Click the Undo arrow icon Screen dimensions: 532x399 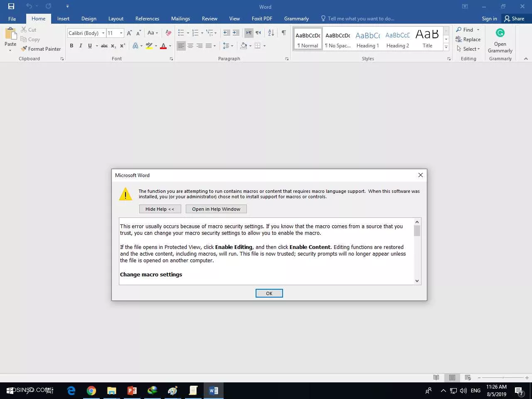pyautogui.click(x=29, y=6)
